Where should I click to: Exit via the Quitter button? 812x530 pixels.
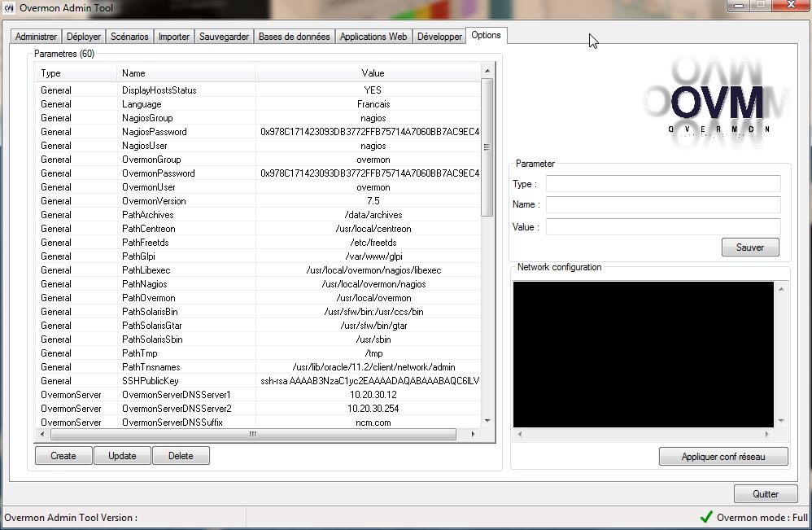click(x=766, y=494)
